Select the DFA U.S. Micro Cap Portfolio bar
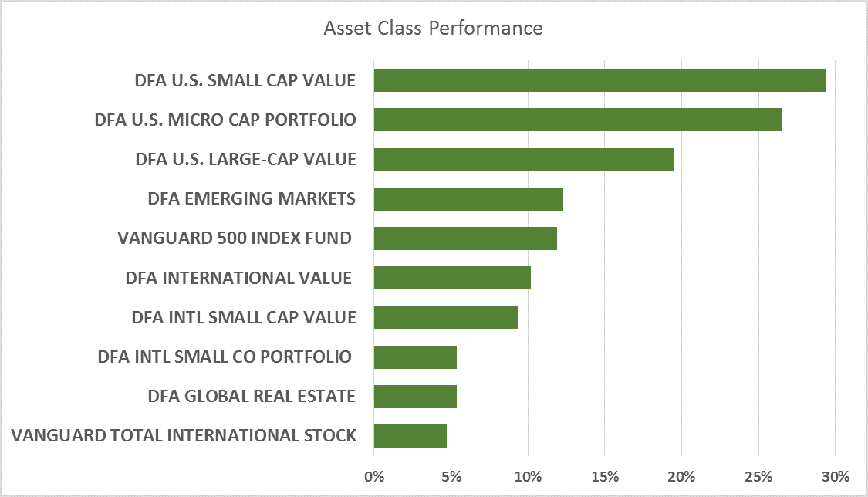 coord(577,120)
